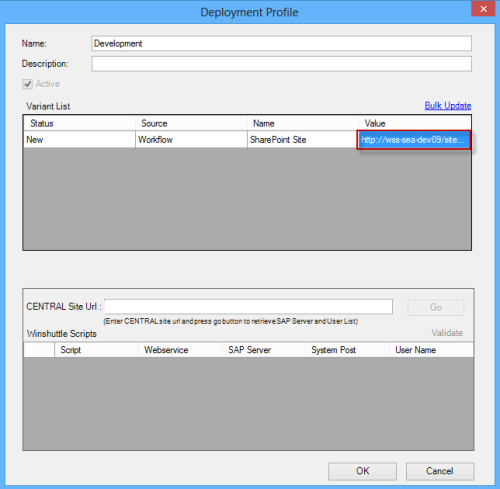
Task: Toggle the Active checkbox
Action: tap(27, 84)
